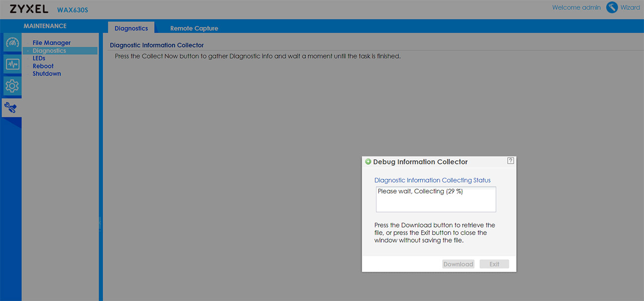Click the Welcome admin link
Viewport: 644px width, 301px height.
[577, 8]
